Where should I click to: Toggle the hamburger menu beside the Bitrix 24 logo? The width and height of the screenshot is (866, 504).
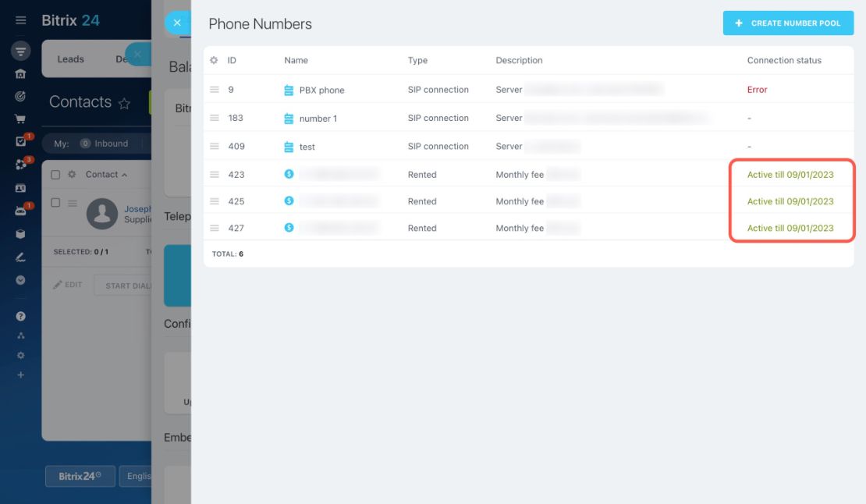pos(20,20)
